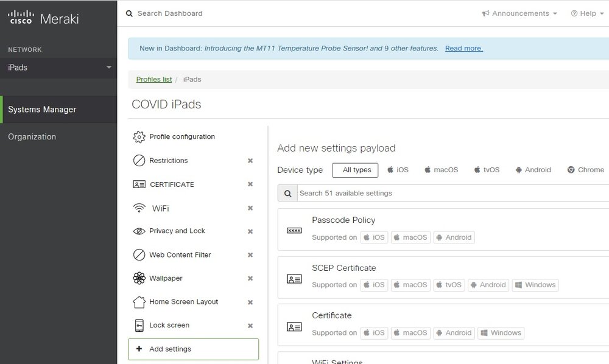
Task: Click the Search 51 available settings field
Action: click(453, 193)
